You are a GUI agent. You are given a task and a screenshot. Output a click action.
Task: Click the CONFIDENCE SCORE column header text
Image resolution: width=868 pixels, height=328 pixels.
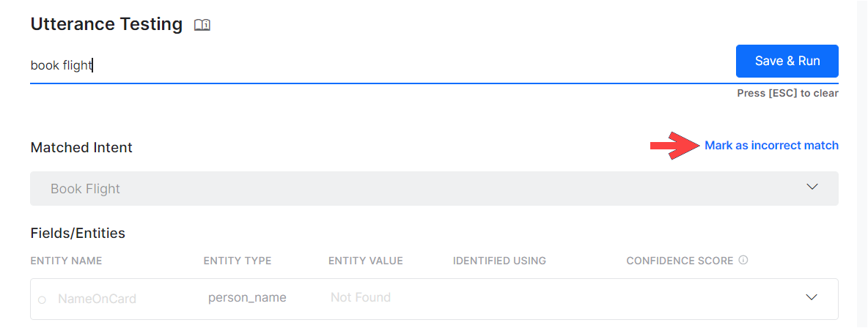click(x=680, y=261)
